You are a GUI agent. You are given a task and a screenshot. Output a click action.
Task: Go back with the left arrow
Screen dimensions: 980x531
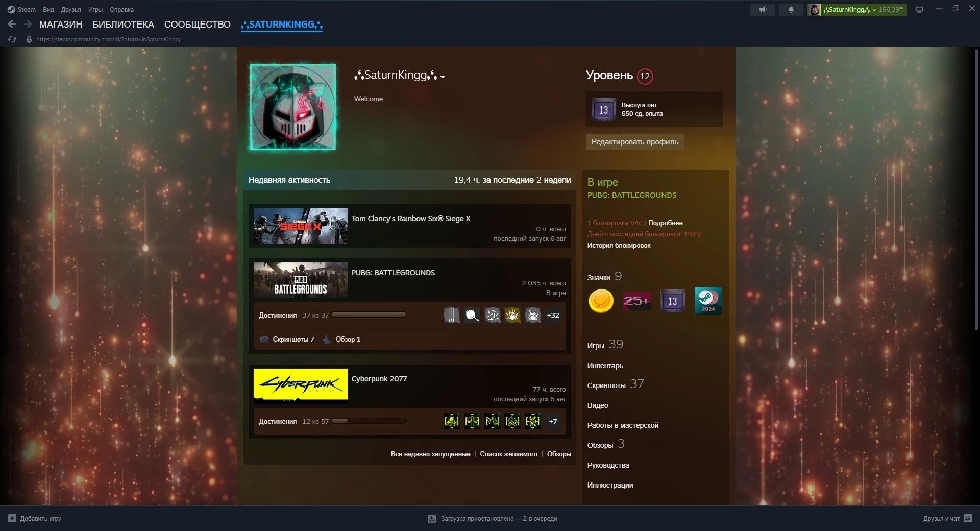tap(12, 24)
